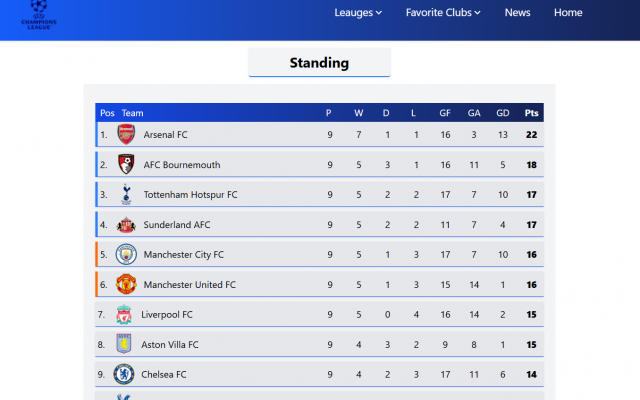
Task: Click the Aston Villa crest
Action: click(x=124, y=345)
